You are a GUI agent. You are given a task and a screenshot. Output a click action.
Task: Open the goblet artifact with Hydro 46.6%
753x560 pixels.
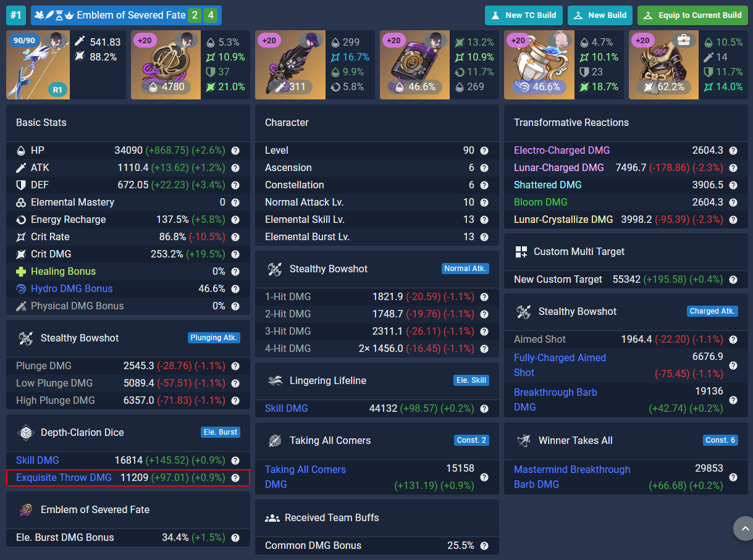coord(564,65)
